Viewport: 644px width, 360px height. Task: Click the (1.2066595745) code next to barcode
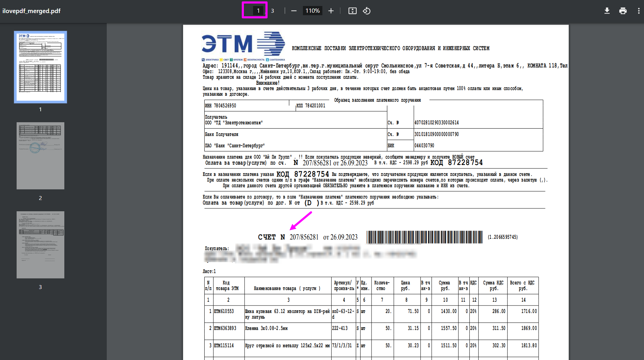503,237
